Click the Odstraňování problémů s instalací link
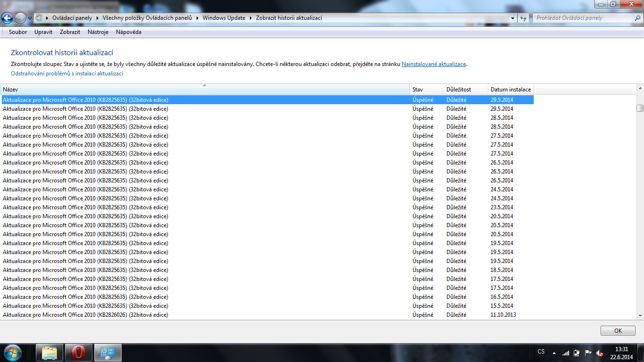This screenshot has width=644, height=362. [x=67, y=74]
